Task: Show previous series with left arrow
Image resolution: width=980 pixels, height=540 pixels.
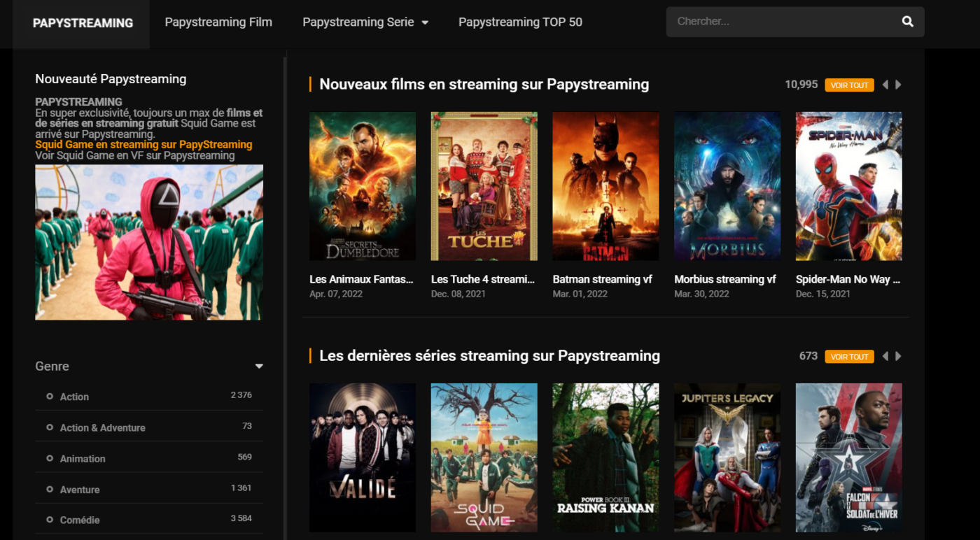Action: [x=885, y=356]
